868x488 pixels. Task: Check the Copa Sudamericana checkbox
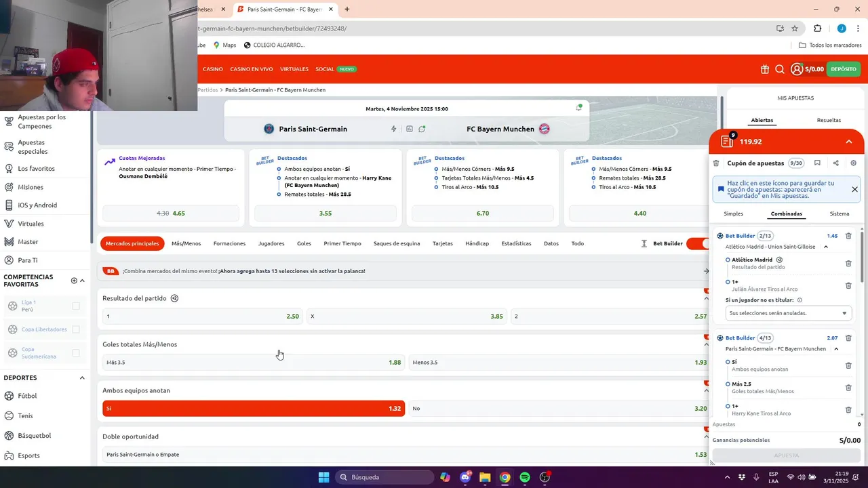(76, 352)
